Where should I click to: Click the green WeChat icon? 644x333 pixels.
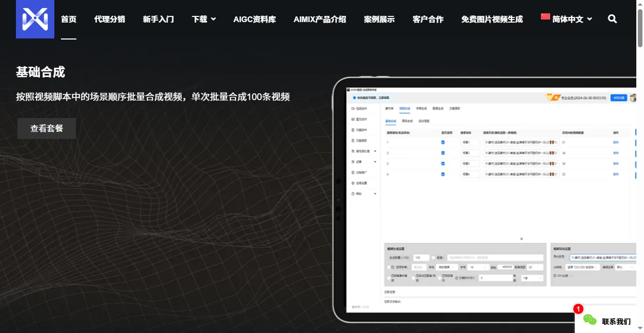[x=590, y=321]
